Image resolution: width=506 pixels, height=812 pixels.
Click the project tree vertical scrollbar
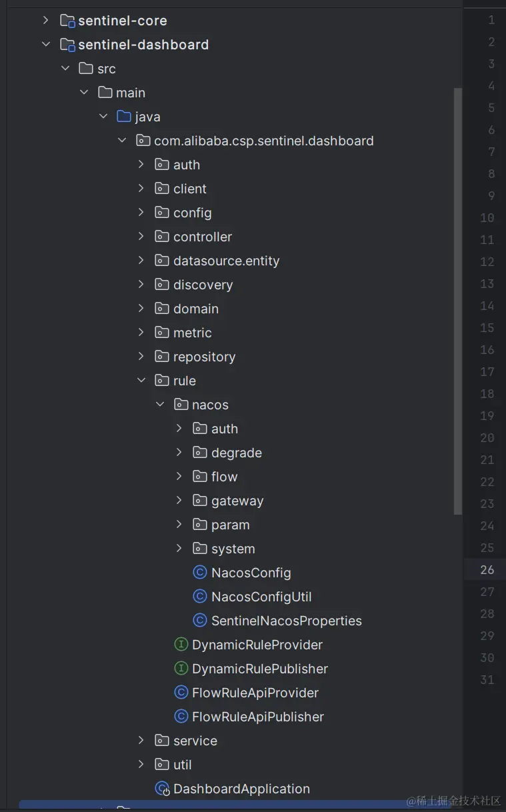tap(458, 301)
